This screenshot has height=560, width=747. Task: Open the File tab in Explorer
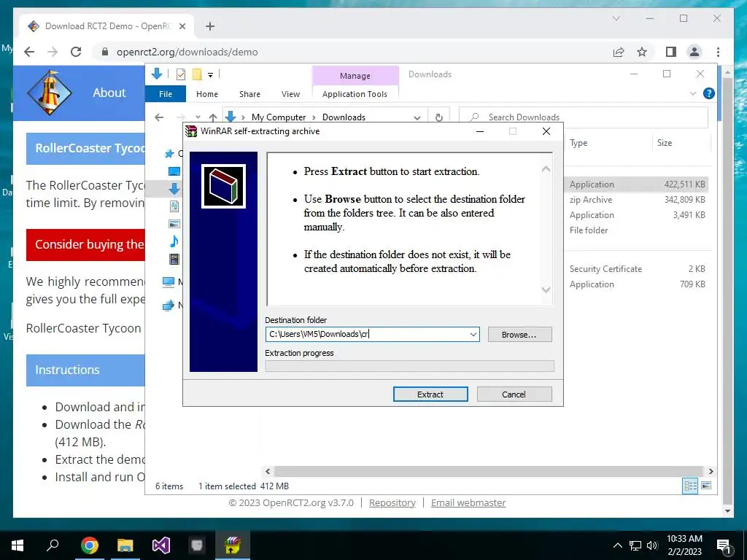[x=166, y=94]
